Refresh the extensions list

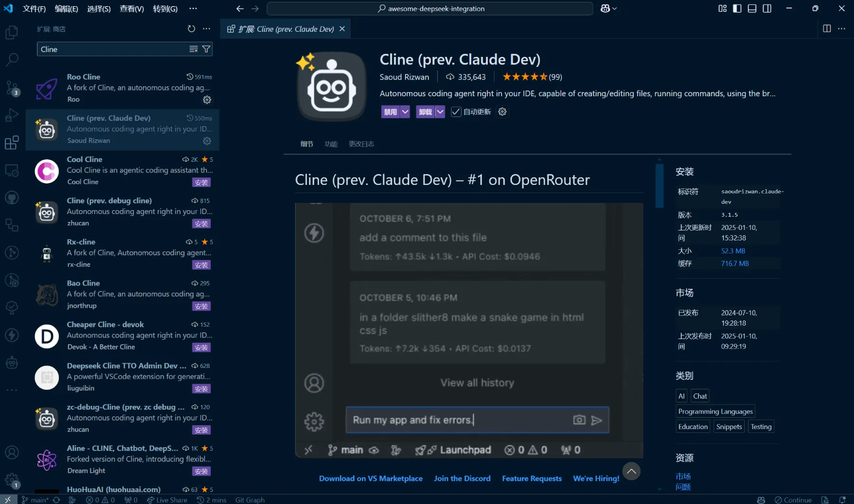point(191,28)
